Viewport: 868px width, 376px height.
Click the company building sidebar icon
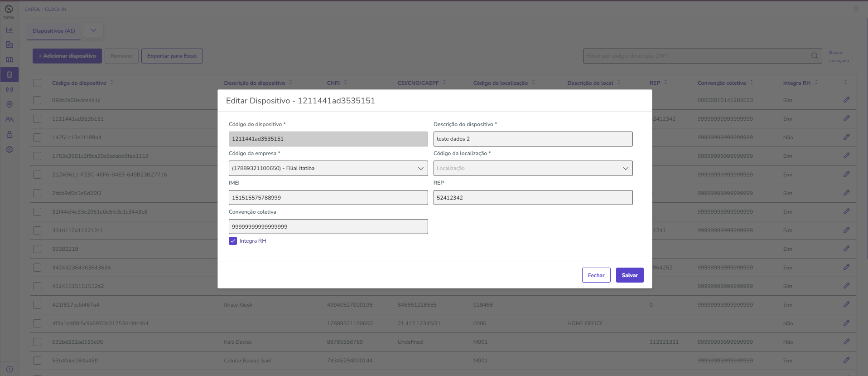pos(9,45)
